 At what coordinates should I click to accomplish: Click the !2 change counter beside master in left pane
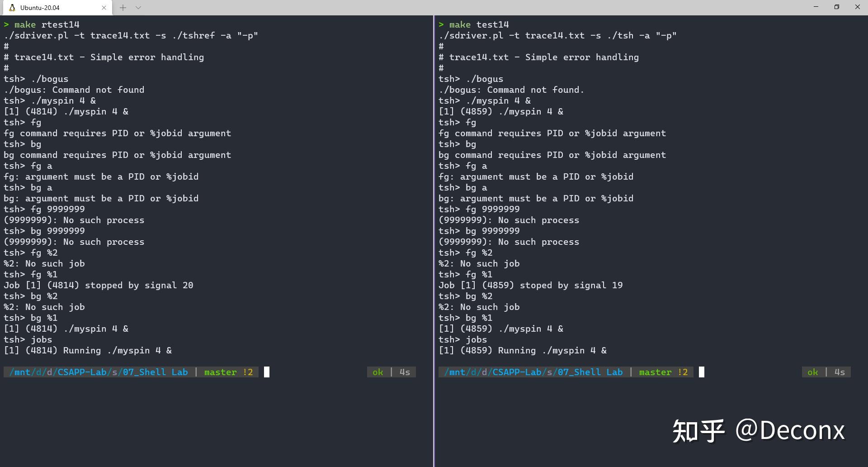pyautogui.click(x=249, y=372)
